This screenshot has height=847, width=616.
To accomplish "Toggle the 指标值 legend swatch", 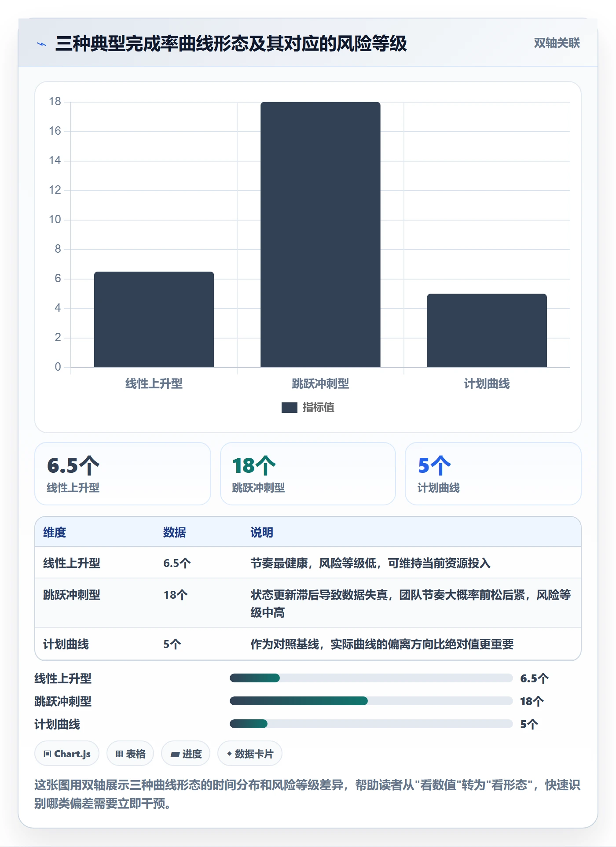I will (x=290, y=408).
